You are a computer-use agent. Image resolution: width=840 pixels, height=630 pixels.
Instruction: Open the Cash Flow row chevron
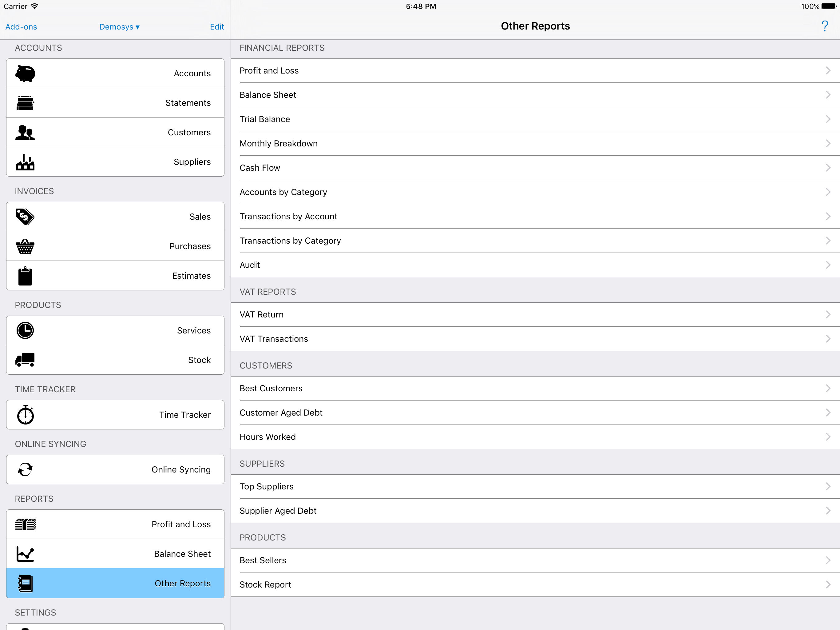tap(828, 168)
